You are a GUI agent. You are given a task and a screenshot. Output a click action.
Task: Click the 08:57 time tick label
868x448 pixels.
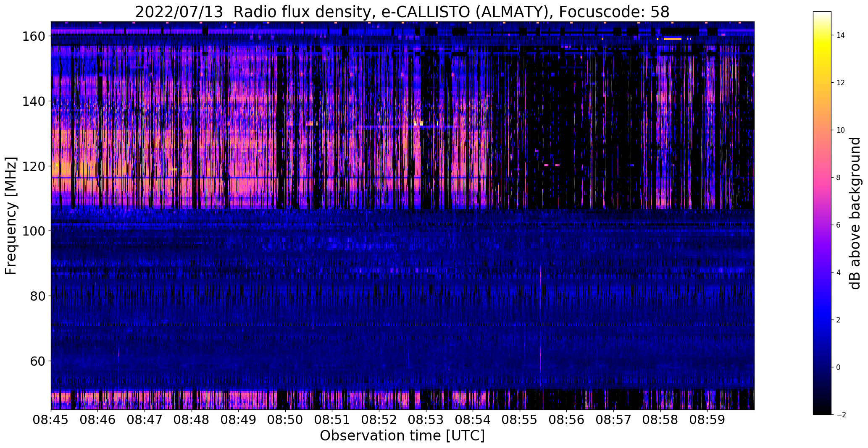point(613,420)
